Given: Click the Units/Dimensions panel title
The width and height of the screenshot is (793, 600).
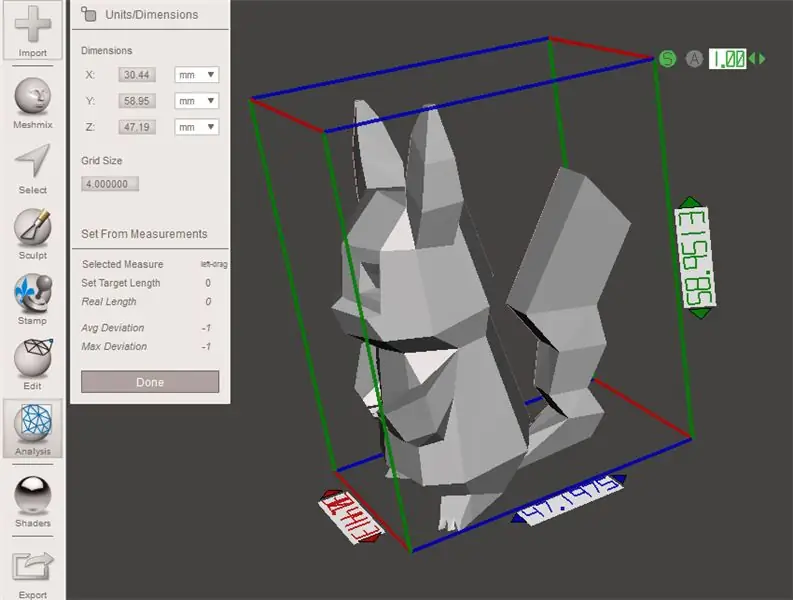Looking at the screenshot, I should pos(152,15).
